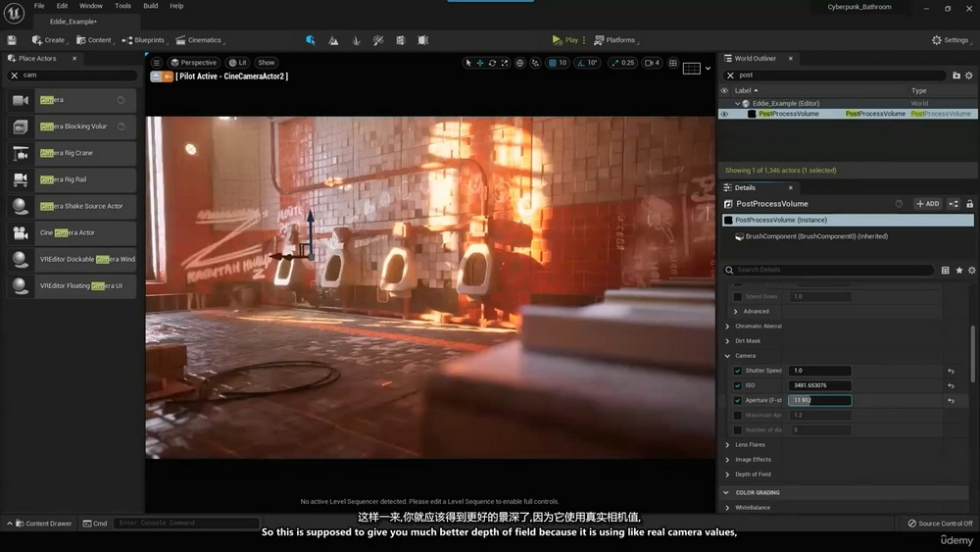Click the ADD component button
Image resolution: width=980 pixels, height=552 pixels.
click(927, 204)
